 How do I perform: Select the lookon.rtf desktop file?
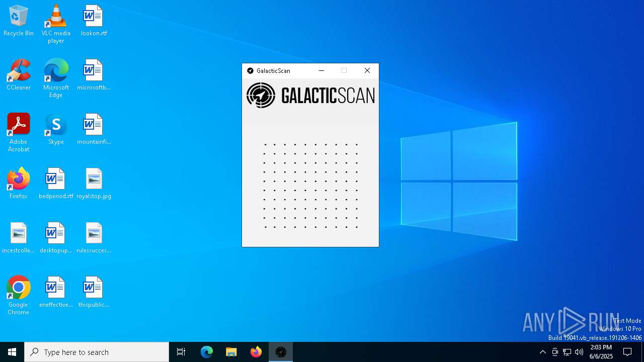(x=94, y=21)
